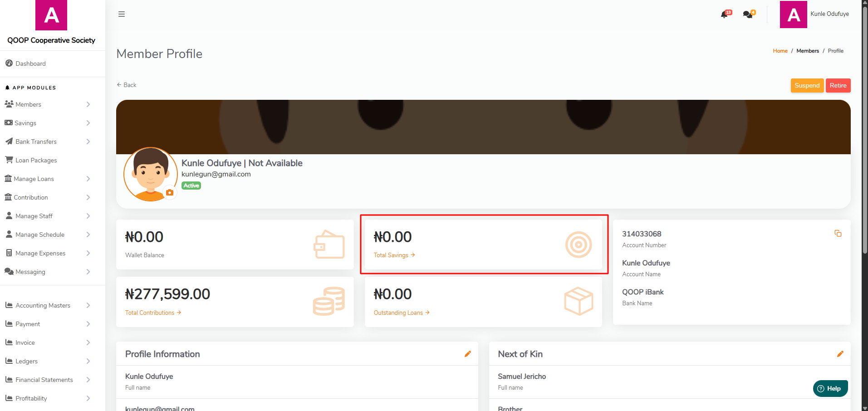The height and width of the screenshot is (411, 868).
Task: Click the Members group icon in sidebar
Action: point(9,104)
